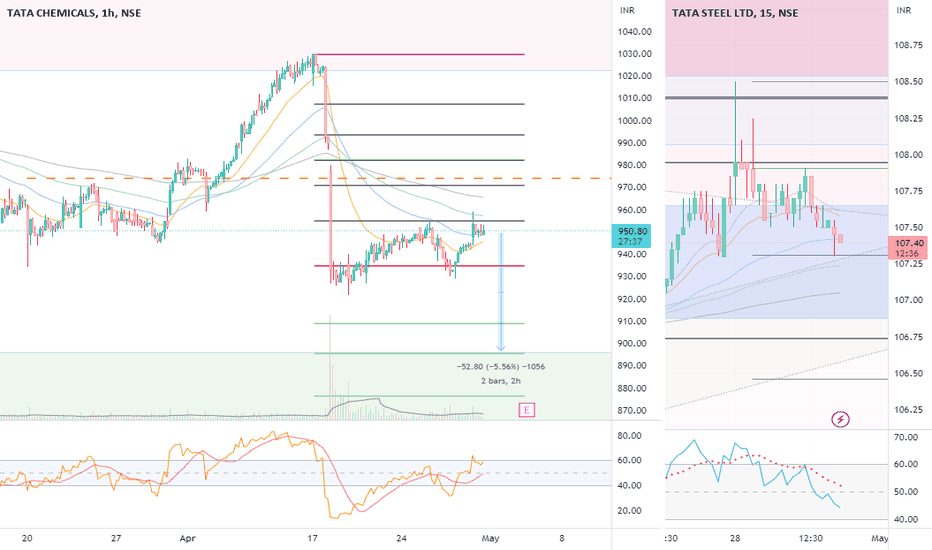Screen dimensions: 932x550
Task: Select the orange dashed horizontal line near 974
Action: pyautogui.click(x=319, y=178)
